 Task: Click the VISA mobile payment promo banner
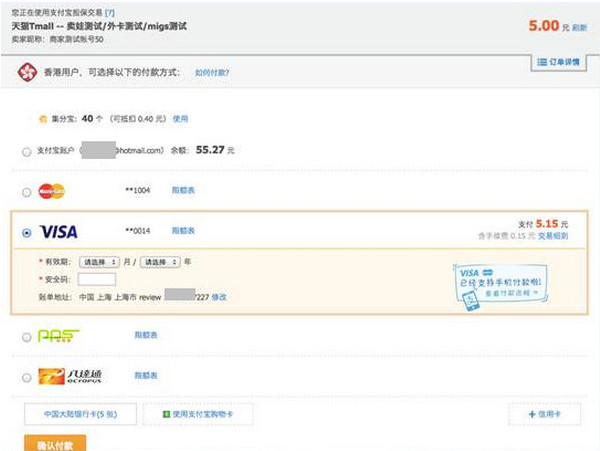pos(500,286)
